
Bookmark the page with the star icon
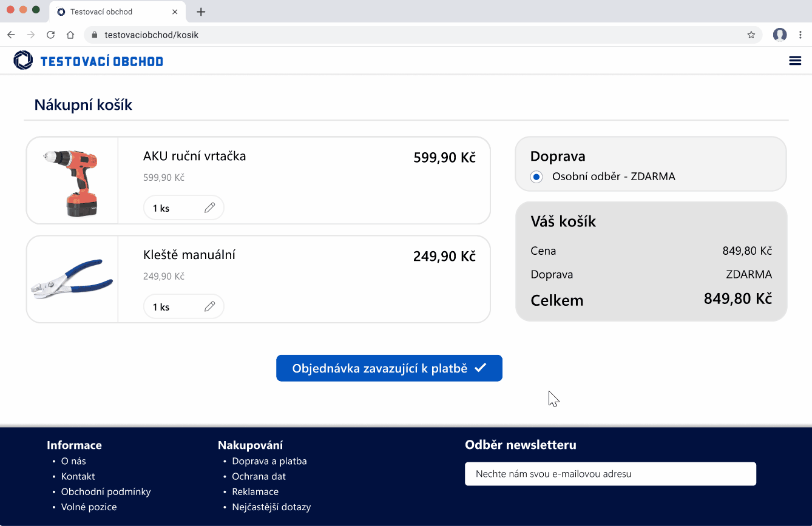(751, 35)
